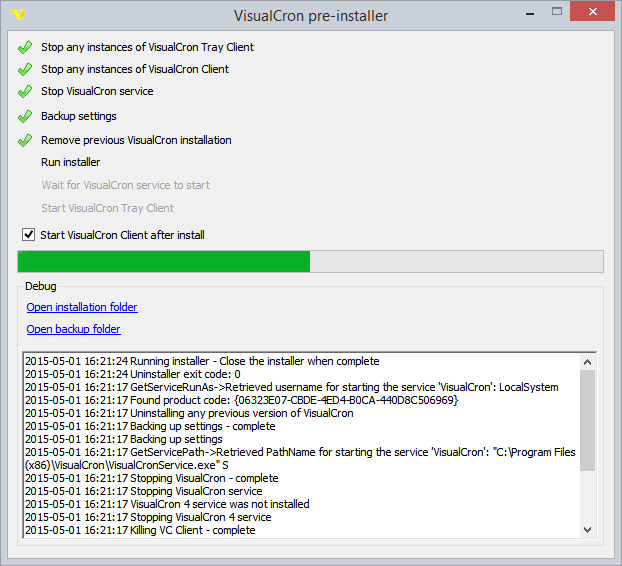Screen dimensions: 622x566
Task: Click the debug log scrollbar thumb
Action: tap(587, 420)
